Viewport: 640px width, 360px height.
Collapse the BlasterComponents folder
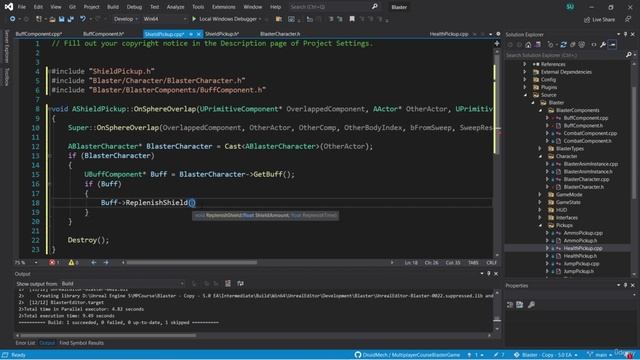tap(540, 110)
